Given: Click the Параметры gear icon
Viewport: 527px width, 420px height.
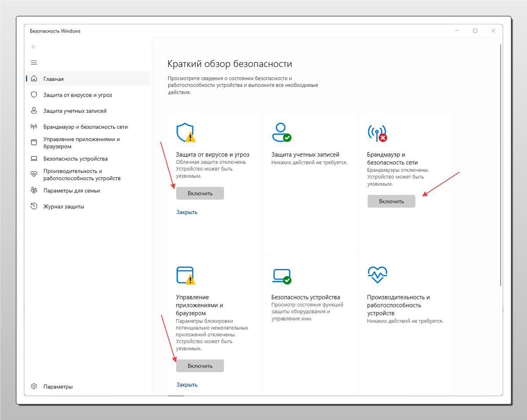Looking at the screenshot, I should tap(34, 387).
